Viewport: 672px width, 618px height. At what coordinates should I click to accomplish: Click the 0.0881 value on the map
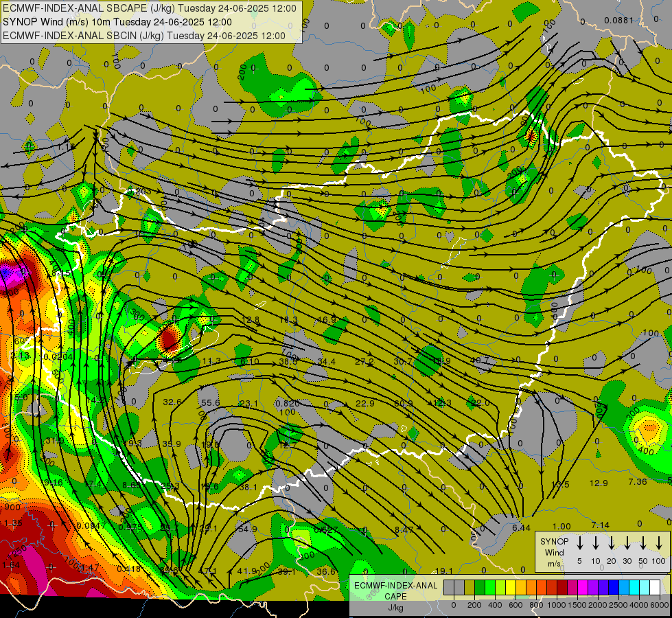(x=618, y=20)
